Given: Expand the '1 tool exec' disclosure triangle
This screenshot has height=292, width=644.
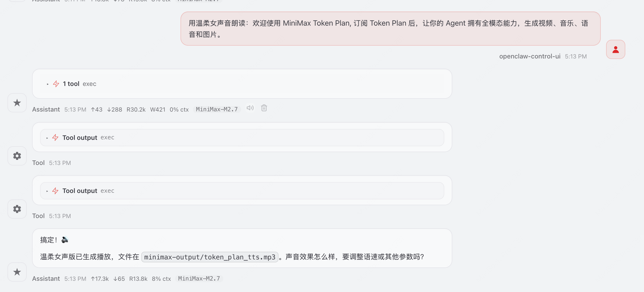Looking at the screenshot, I should (48, 84).
